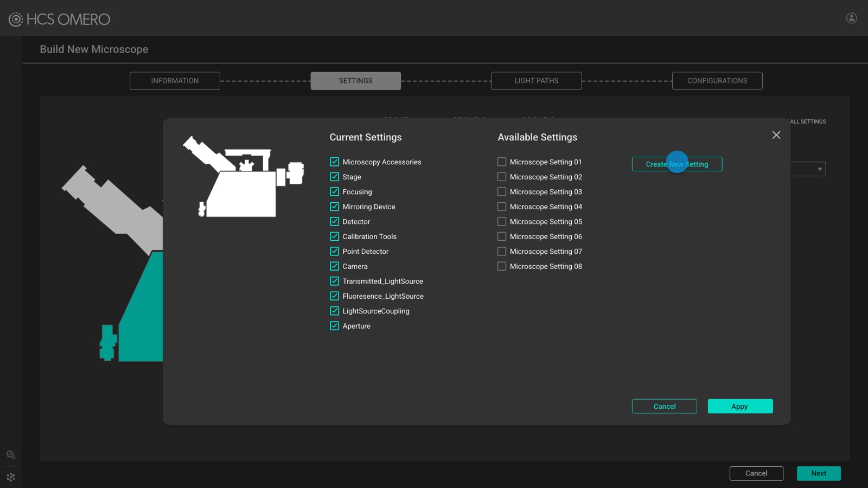
Task: Enable Microscope Setting 03
Action: point(502,192)
